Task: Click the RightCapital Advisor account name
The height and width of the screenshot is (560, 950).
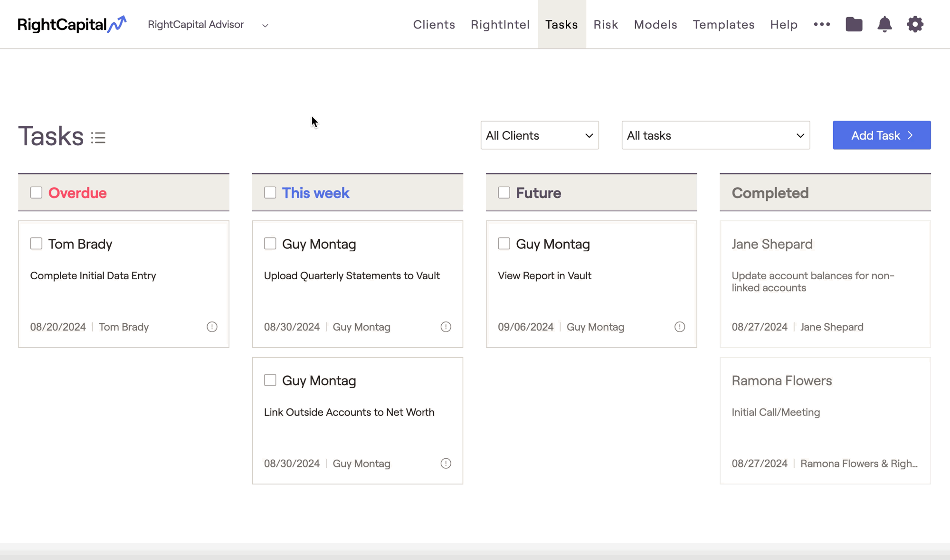Action: [196, 24]
